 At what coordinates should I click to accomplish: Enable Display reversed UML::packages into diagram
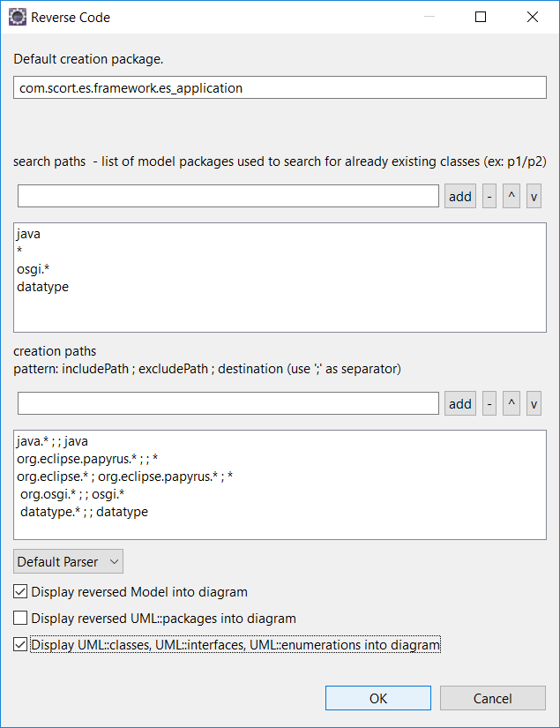pyautogui.click(x=21, y=619)
